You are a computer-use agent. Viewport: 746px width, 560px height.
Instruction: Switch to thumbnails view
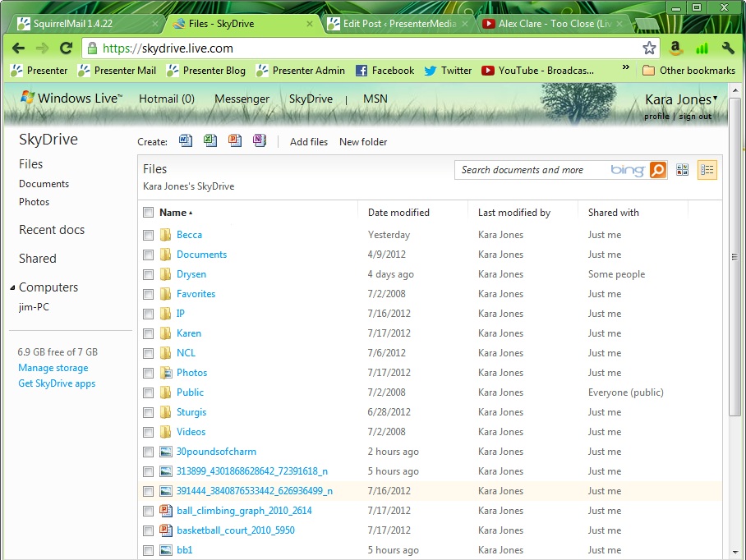click(x=682, y=170)
